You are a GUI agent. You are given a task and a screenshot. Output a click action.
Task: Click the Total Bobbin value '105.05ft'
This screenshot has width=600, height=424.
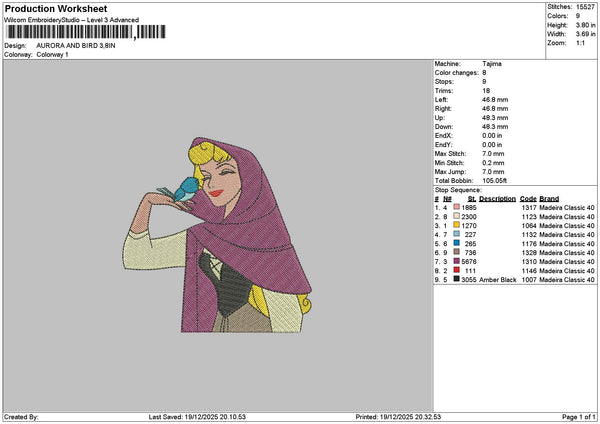[x=495, y=181]
